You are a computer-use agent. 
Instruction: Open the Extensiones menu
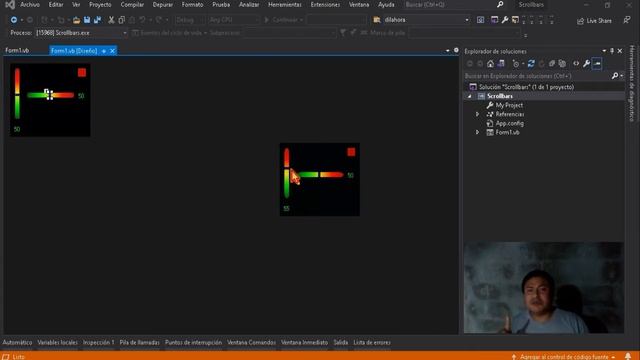(325, 5)
